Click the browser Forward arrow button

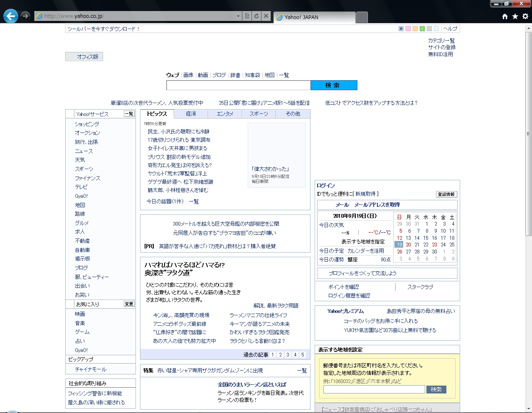click(x=25, y=16)
